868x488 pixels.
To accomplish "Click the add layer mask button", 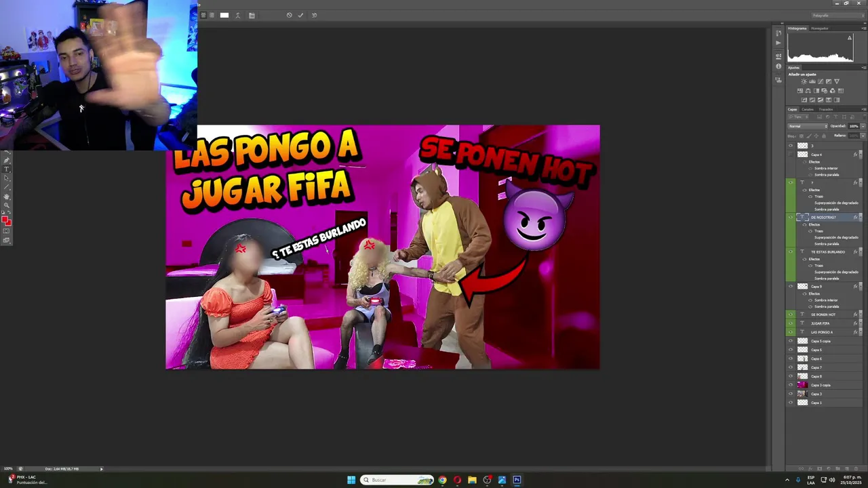I will pos(819,468).
